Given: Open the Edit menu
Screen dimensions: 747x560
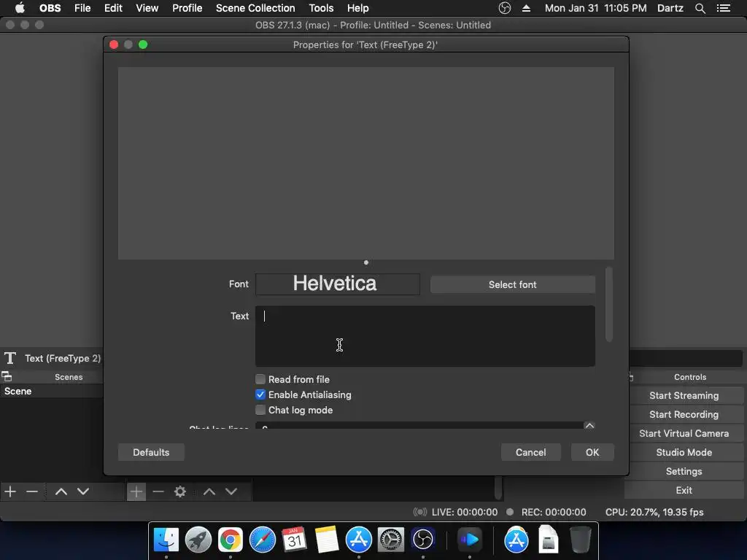Looking at the screenshot, I should click(x=113, y=8).
